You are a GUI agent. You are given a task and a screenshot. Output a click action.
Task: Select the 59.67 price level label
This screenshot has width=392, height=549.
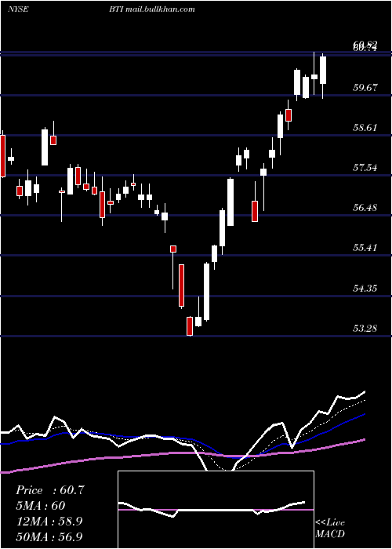click(x=365, y=87)
